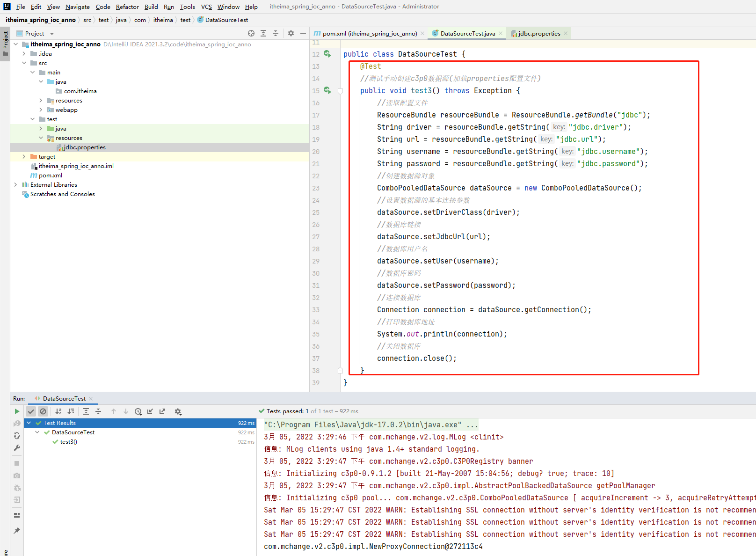Pin the Run tab

coord(17,531)
